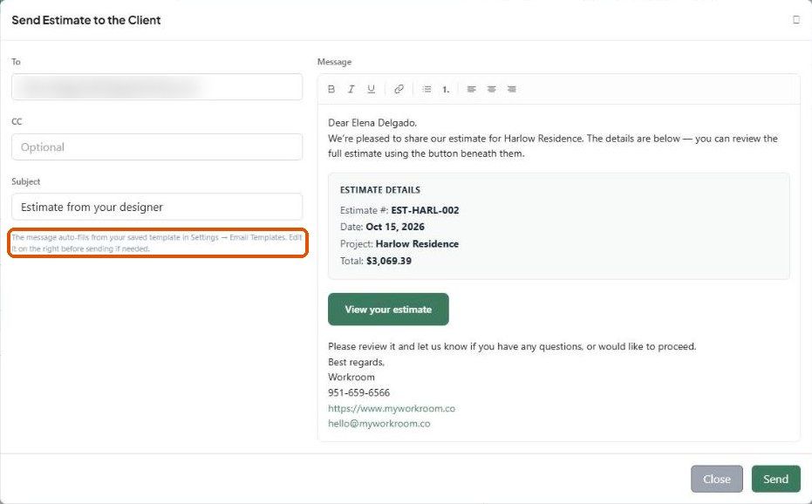The width and height of the screenshot is (812, 504).
Task: Click the CC Optional field
Action: [x=157, y=146]
